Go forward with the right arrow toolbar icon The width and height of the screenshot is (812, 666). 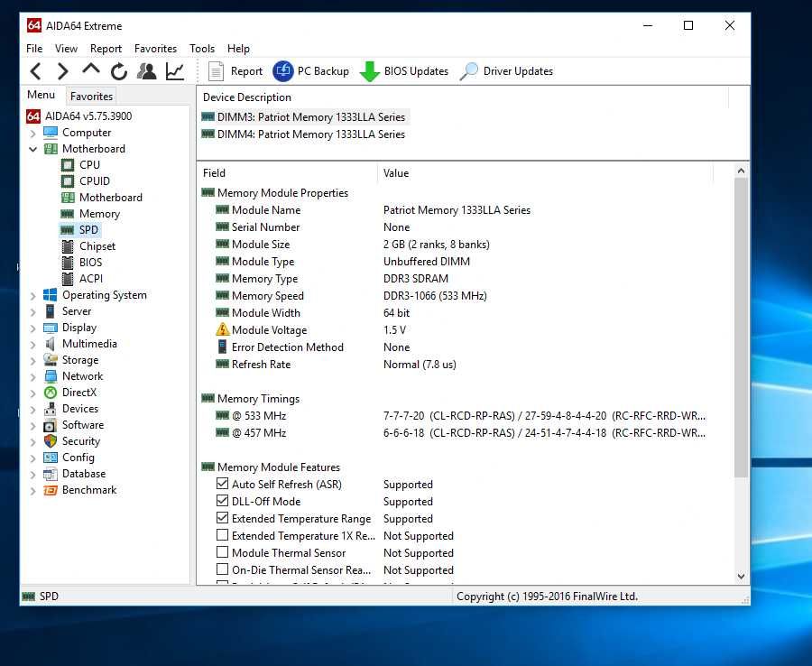tap(62, 71)
